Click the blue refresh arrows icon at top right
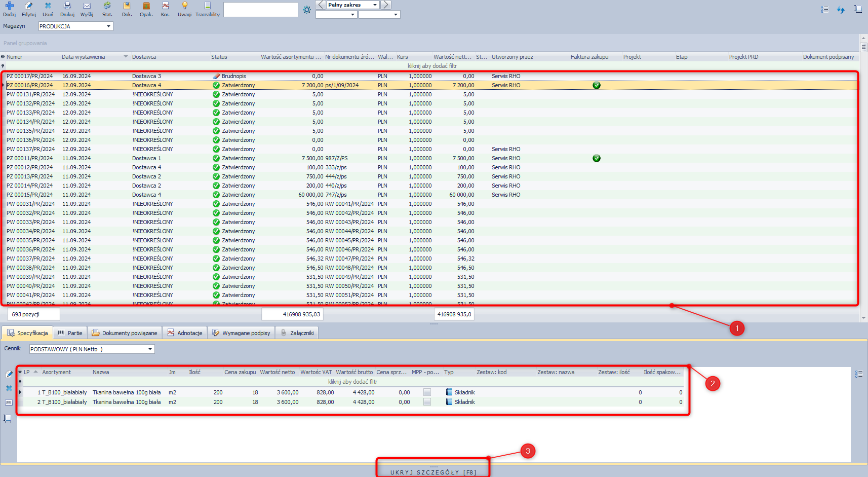This screenshot has width=868, height=477. point(841,10)
